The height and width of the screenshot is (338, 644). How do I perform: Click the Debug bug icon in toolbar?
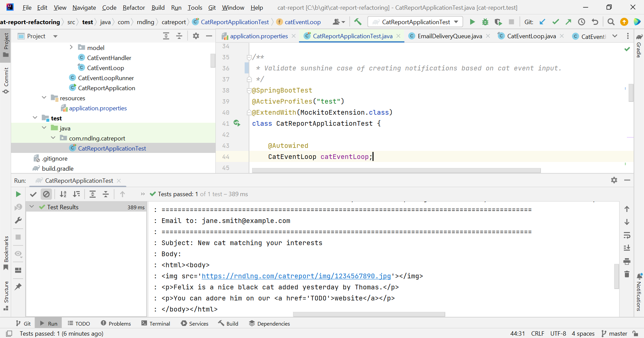485,22
